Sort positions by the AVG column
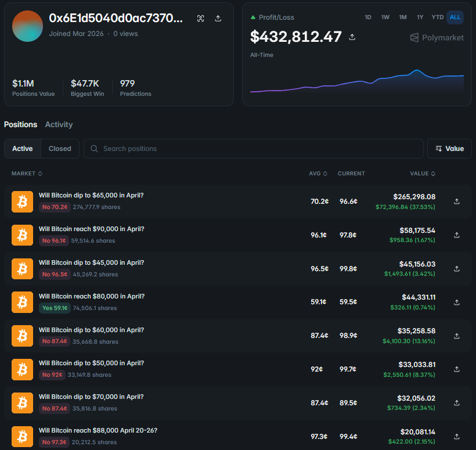 (x=318, y=173)
